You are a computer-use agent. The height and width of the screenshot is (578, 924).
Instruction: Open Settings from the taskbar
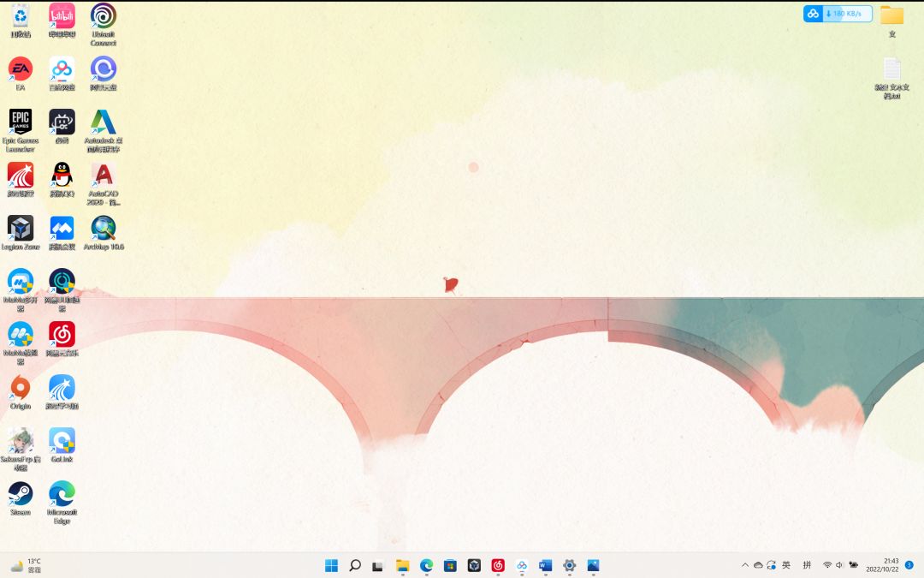coord(569,566)
